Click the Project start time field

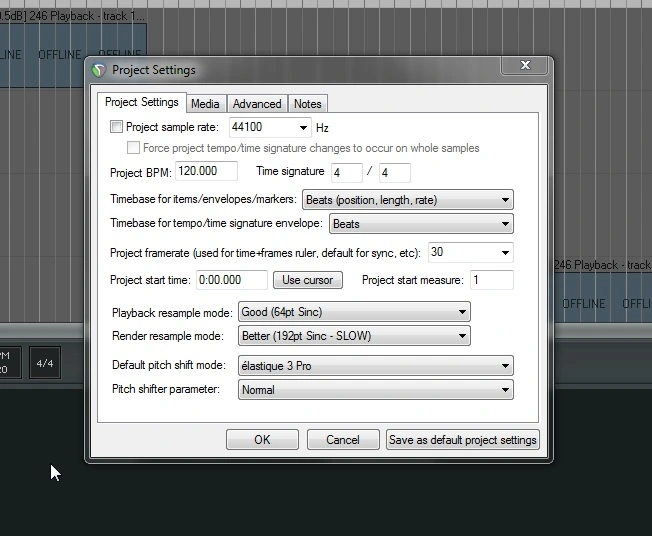tap(232, 280)
